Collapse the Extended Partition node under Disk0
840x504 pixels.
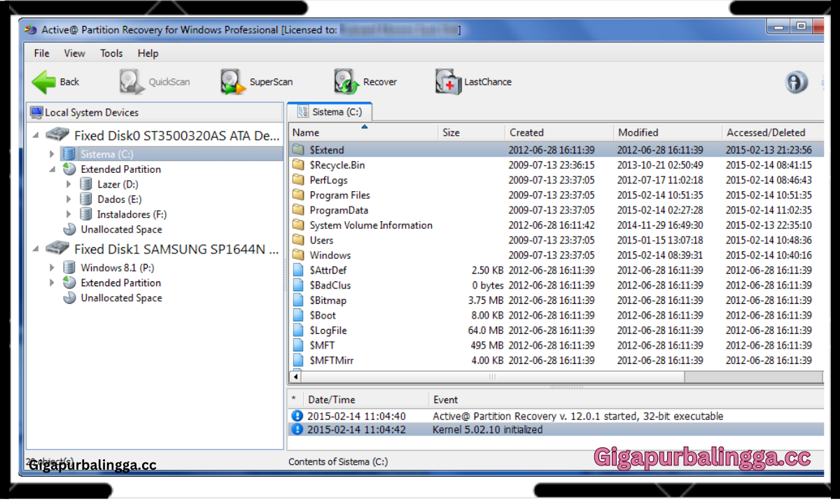[x=52, y=169]
